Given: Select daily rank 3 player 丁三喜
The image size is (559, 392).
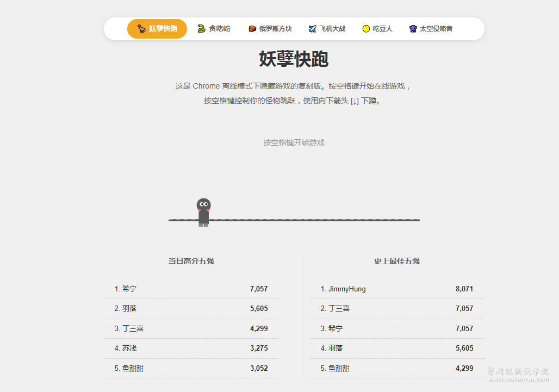Looking at the screenshot, I should [191, 328].
